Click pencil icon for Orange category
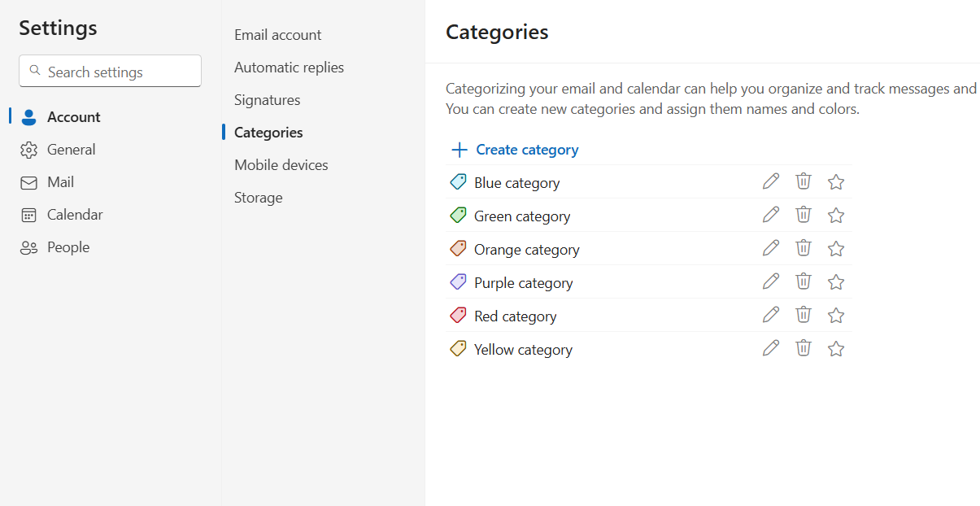Image resolution: width=980 pixels, height=506 pixels. (771, 248)
